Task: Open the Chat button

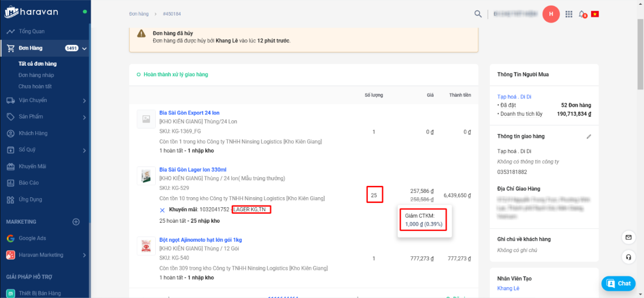Action: pyautogui.click(x=618, y=283)
